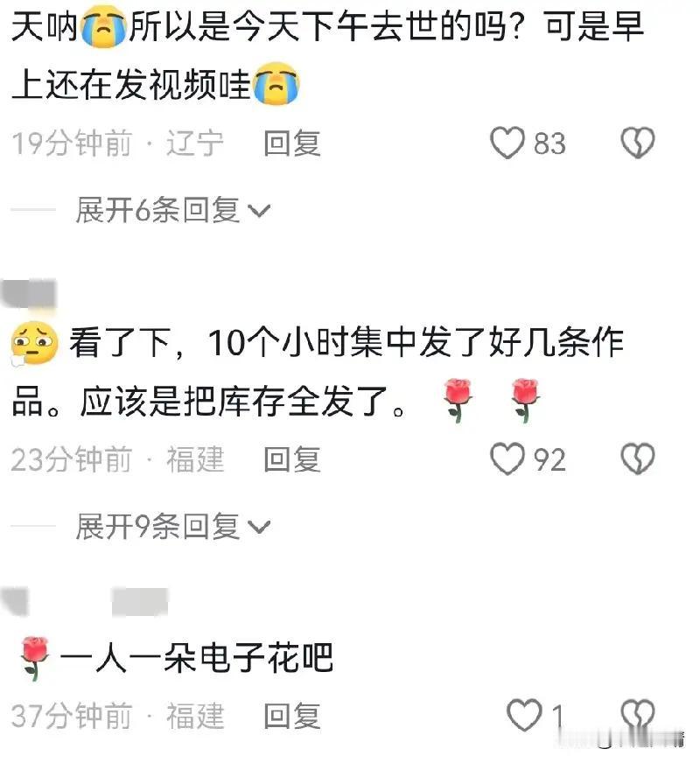Like the comment with 92 likes

click(507, 458)
